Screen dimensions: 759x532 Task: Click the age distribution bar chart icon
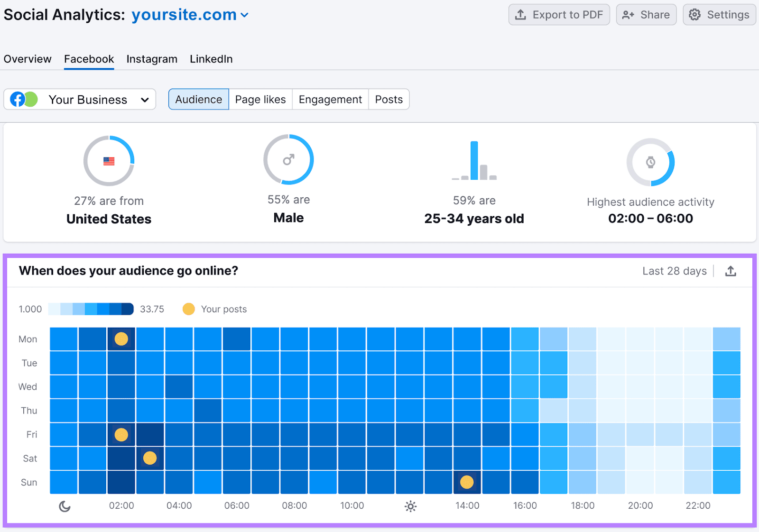pos(474,161)
